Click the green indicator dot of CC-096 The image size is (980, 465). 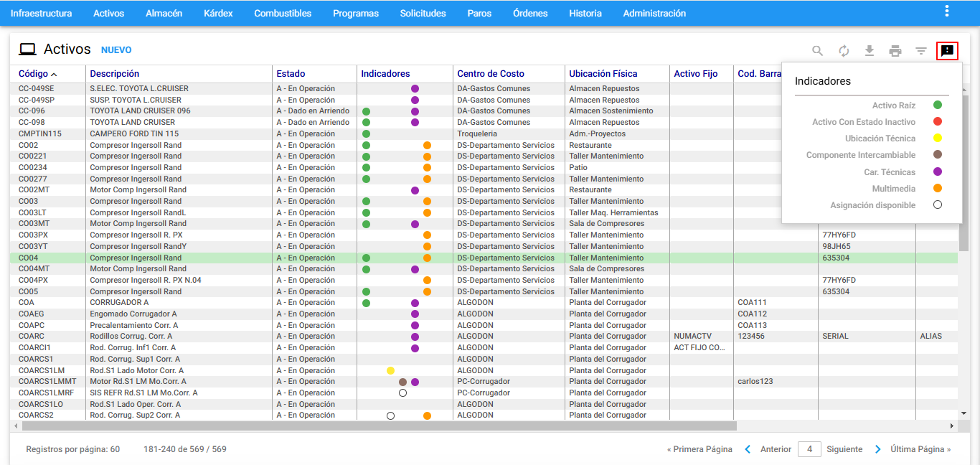click(366, 111)
